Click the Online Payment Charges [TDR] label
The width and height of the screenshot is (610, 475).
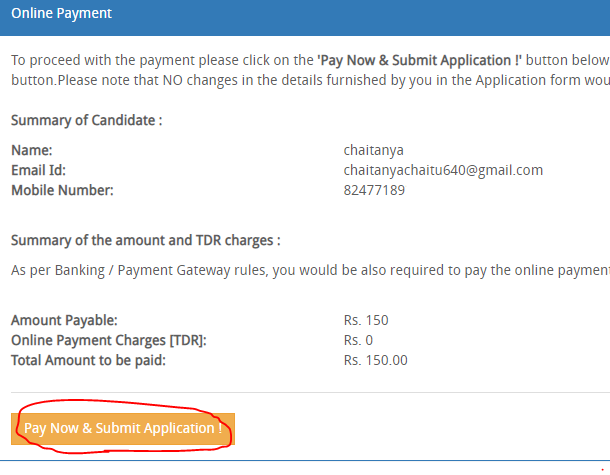109,340
